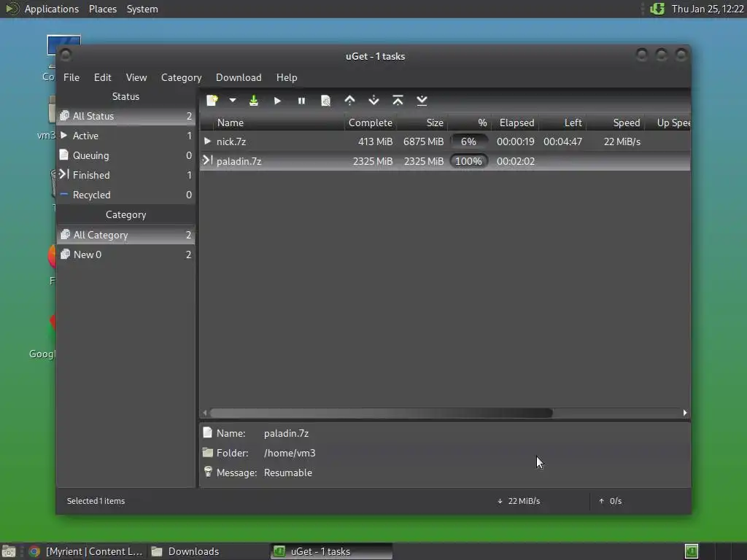Screen dimensions: 747x560
Task: Click the finished icon beside paladin.7z
Action: click(x=207, y=160)
